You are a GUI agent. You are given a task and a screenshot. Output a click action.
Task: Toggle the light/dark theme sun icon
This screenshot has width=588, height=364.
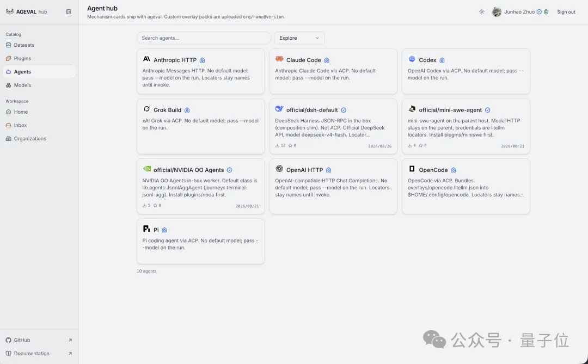point(481,12)
